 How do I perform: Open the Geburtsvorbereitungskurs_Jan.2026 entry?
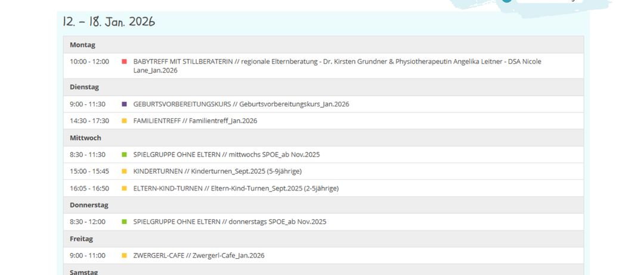(x=241, y=104)
